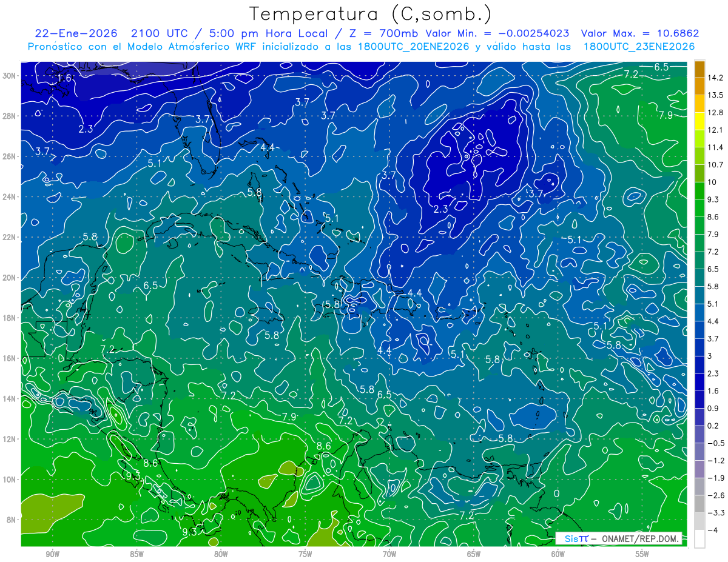
Task: Click the title "Temperatura (C,somb.)"
Action: (371, 14)
